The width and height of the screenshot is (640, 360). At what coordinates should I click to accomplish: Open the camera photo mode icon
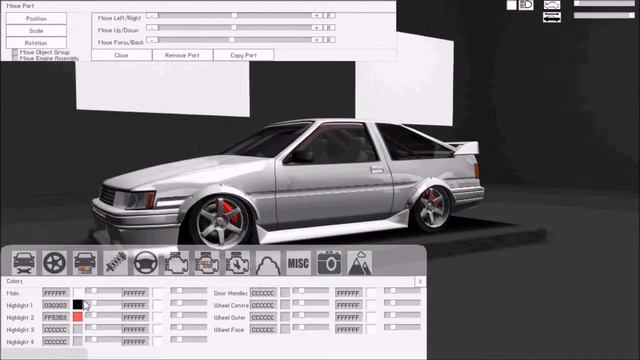tap(329, 262)
